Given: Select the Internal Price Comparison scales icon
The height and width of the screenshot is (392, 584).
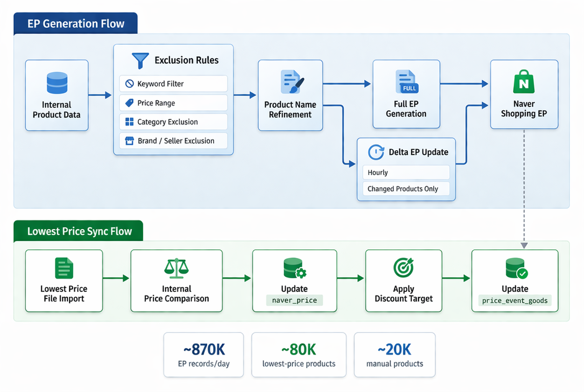Looking at the screenshot, I should 176,268.
